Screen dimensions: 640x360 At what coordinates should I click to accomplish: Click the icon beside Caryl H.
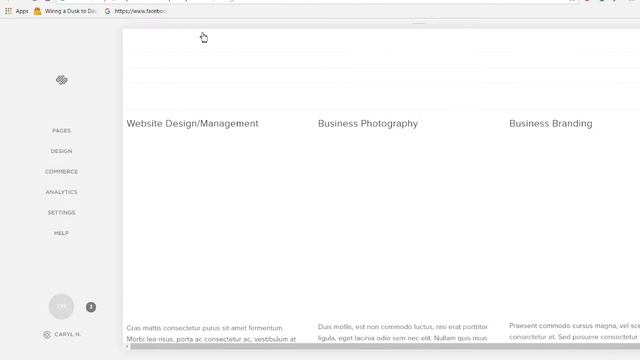tap(47, 335)
